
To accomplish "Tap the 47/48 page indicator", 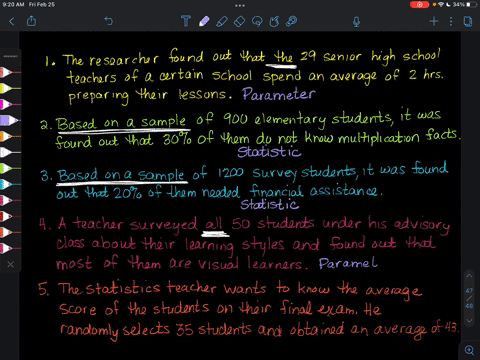I will (x=469, y=298).
